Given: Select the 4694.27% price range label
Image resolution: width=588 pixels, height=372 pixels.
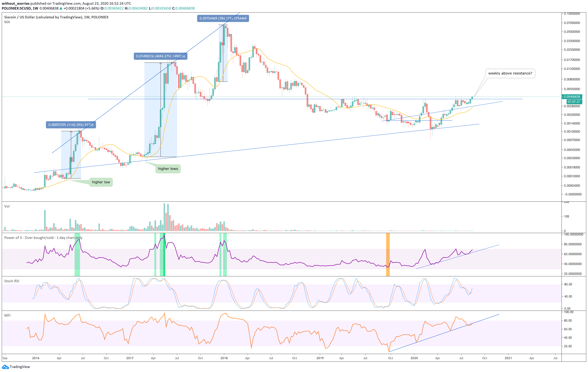Looking at the screenshot, I should [x=160, y=56].
